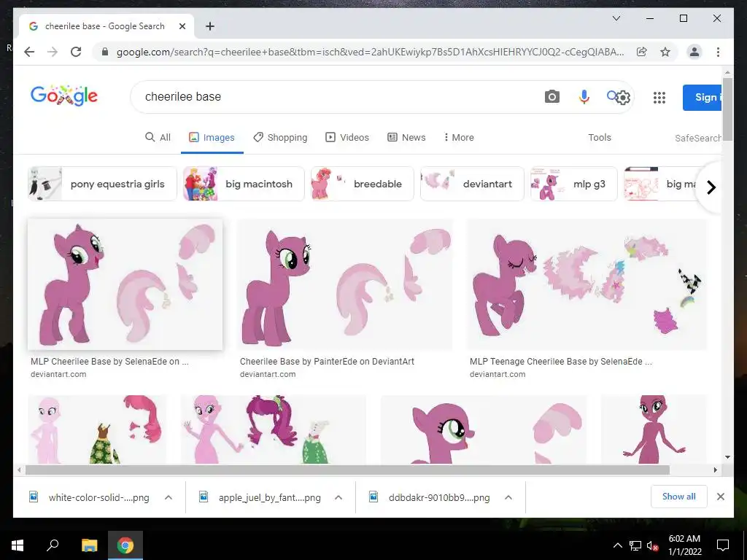
Task: Choose the mlp g3 suggestion chip
Action: (x=574, y=184)
